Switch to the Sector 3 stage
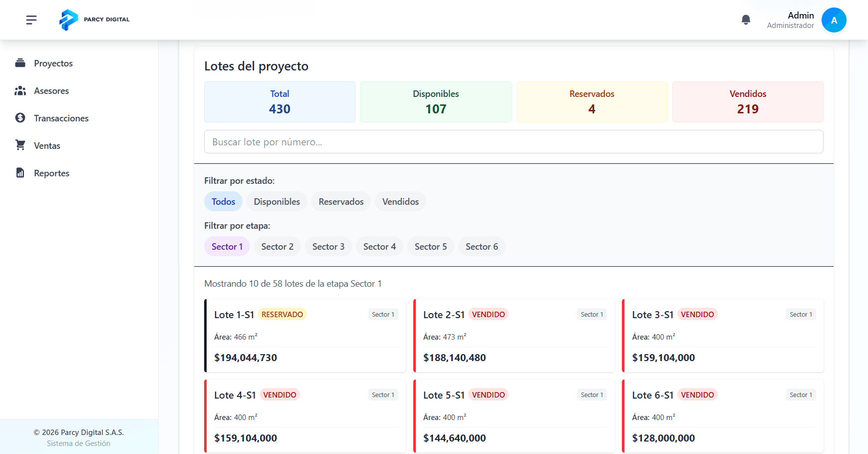Image resolution: width=868 pixels, height=454 pixels. click(328, 246)
